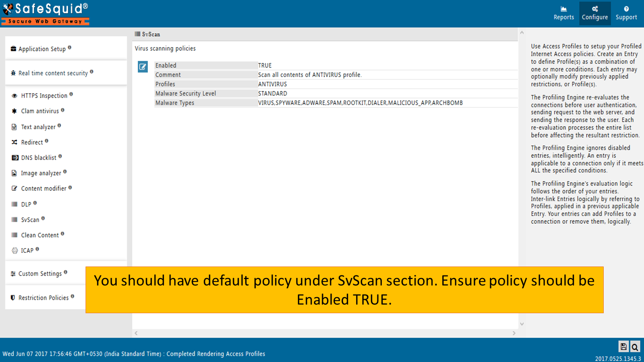Click the Support question mark icon

[x=626, y=9]
